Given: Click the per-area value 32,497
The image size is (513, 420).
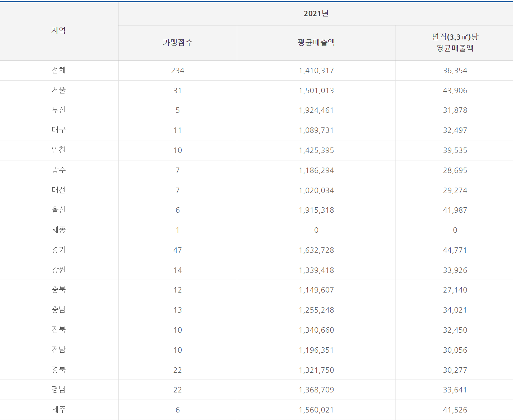Looking at the screenshot, I should tap(455, 130).
